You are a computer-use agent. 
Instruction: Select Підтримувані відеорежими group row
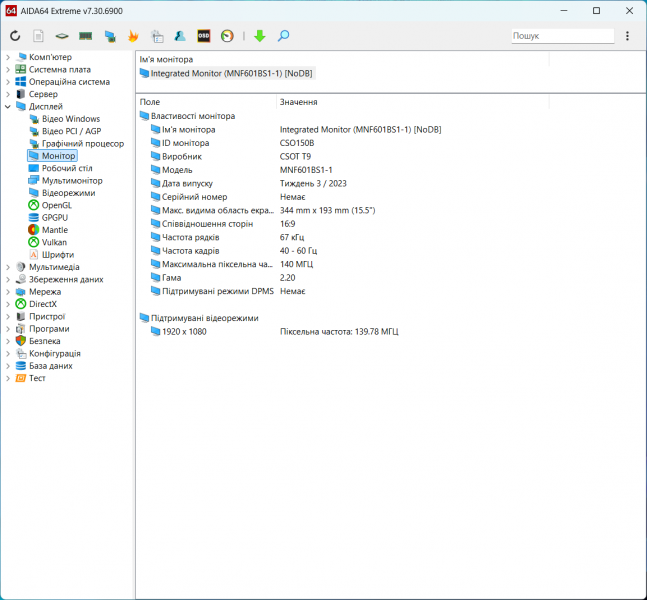[199, 318]
